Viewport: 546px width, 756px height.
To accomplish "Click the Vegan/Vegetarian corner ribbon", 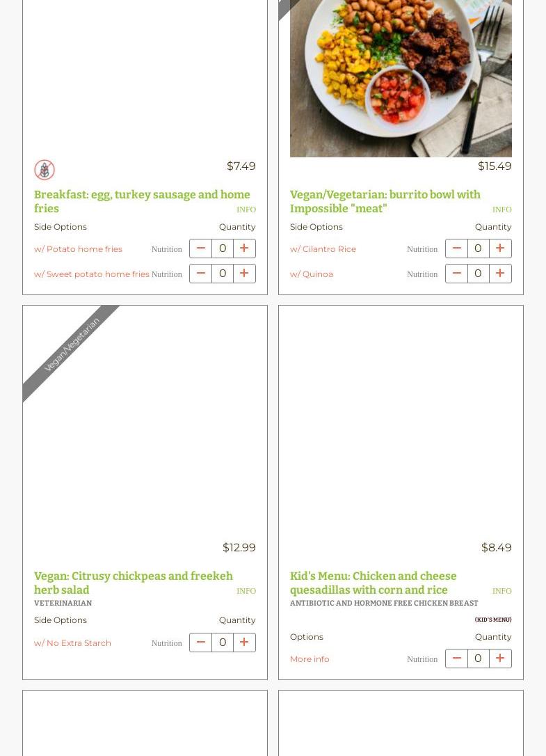I will point(71,345).
